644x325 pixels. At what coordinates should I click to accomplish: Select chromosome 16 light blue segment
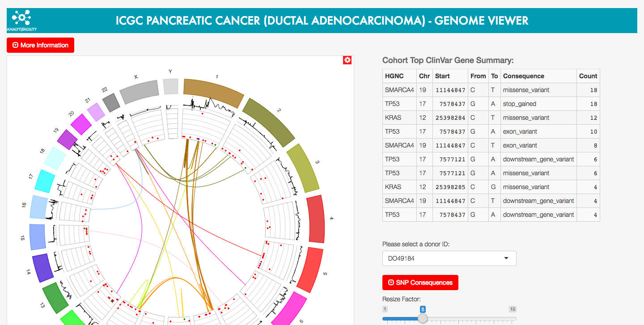click(x=39, y=207)
